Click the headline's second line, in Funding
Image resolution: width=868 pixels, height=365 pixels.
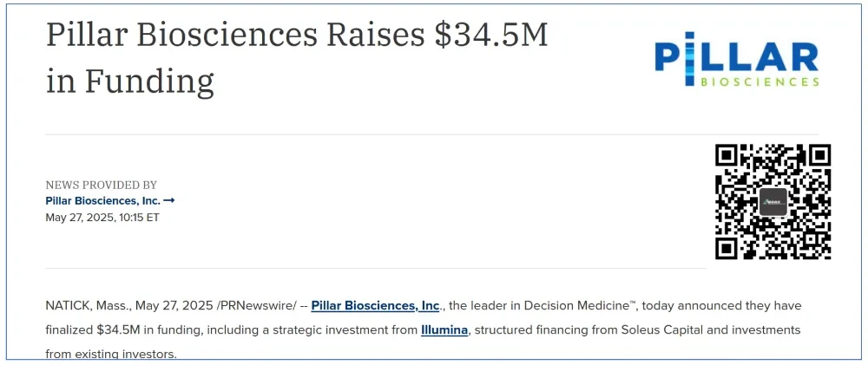(129, 81)
